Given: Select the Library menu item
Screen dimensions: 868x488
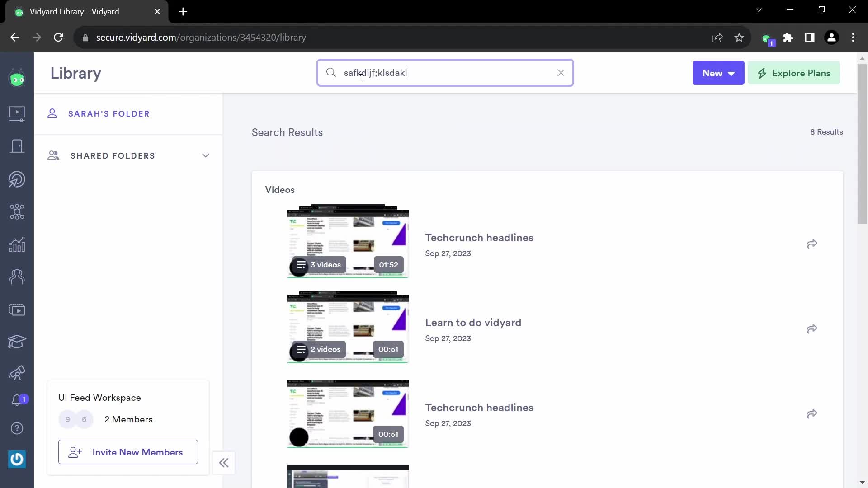Looking at the screenshot, I should coord(17,113).
